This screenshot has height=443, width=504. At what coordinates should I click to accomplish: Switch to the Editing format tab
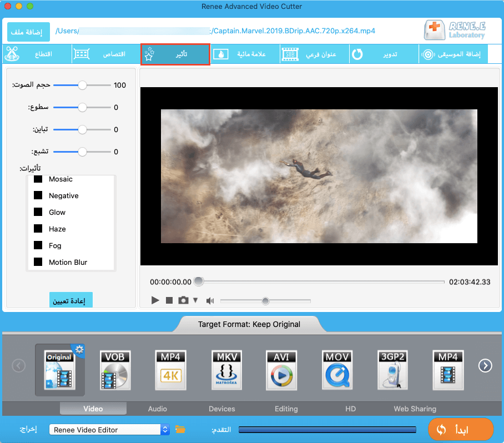coord(286,409)
